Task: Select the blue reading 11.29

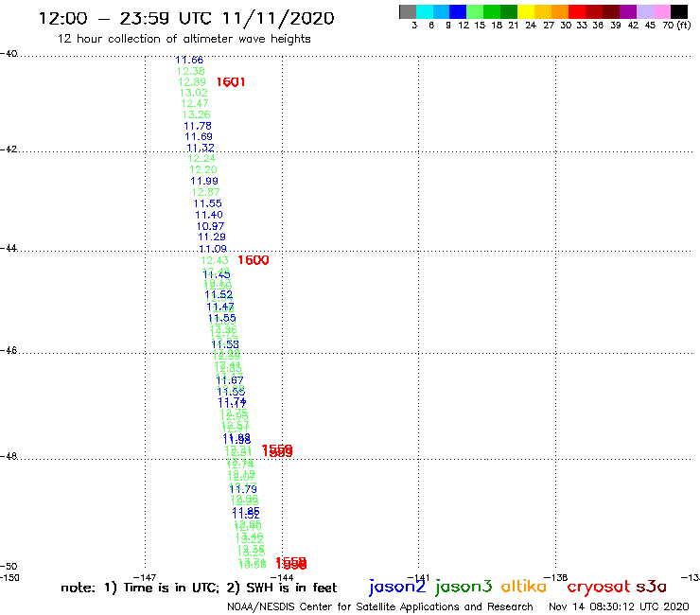Action: [212, 237]
